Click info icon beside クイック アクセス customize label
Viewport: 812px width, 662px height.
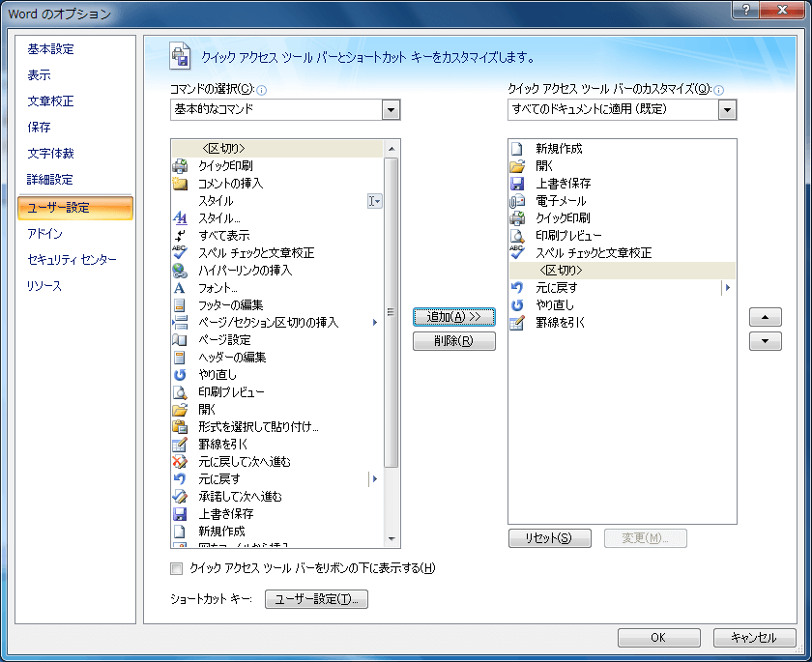(x=719, y=91)
